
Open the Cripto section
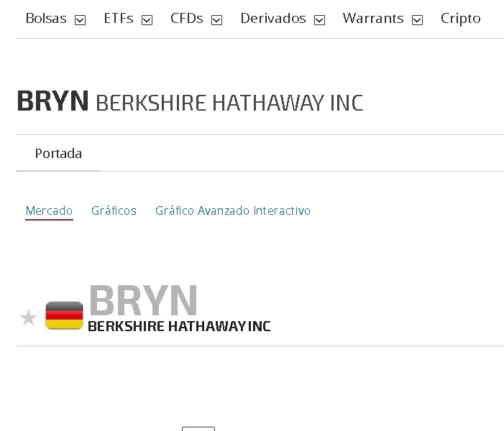[460, 19]
